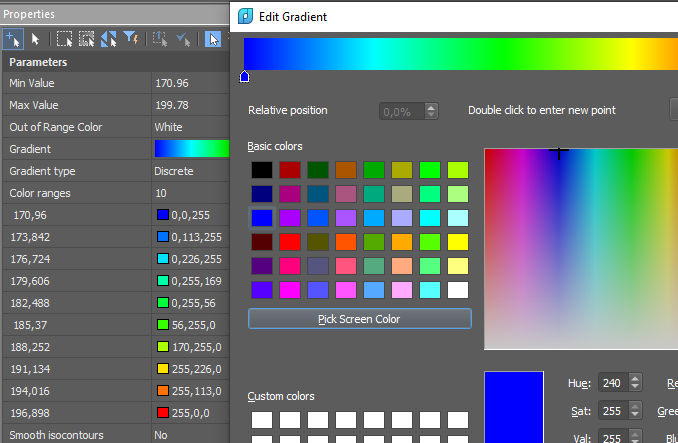678x443 pixels.
Task: Choose the white basic color swatch
Action: coord(458,290)
